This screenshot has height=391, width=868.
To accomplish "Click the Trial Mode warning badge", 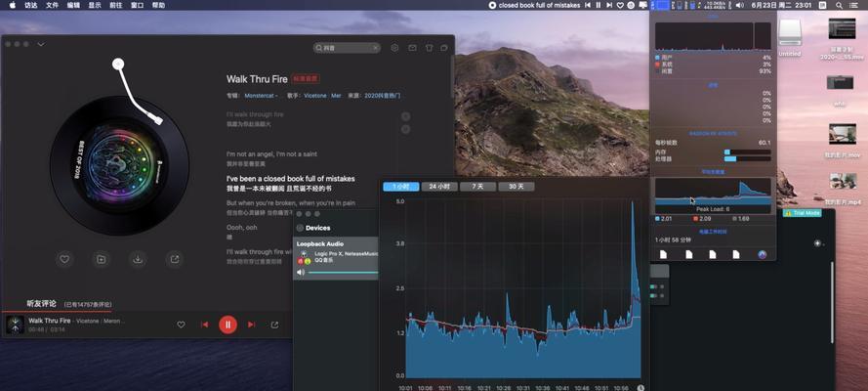I will point(803,213).
